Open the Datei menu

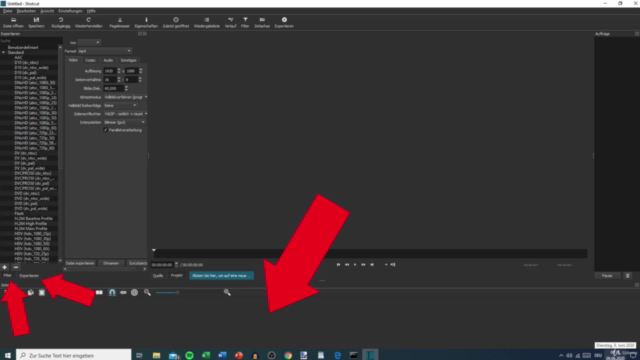point(7,11)
